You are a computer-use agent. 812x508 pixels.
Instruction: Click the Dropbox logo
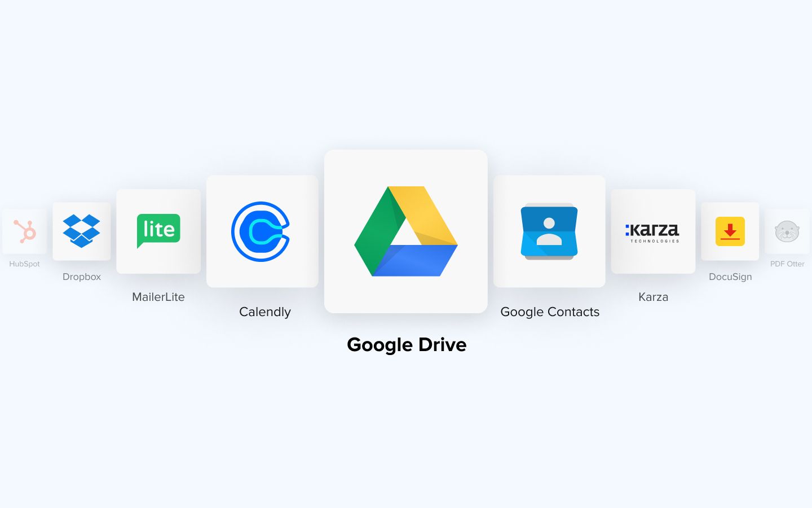click(x=82, y=231)
